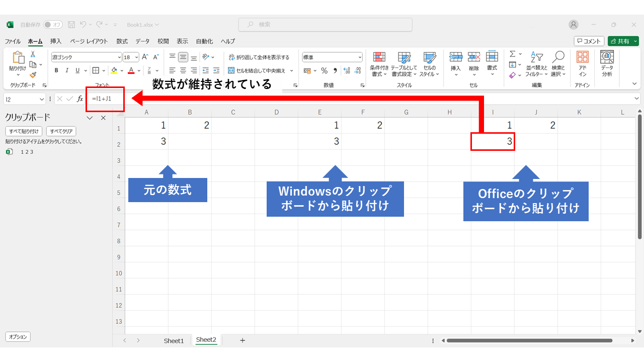The height and width of the screenshot is (362, 644).
Task: Click the データ分析 icon
Action: (607, 63)
